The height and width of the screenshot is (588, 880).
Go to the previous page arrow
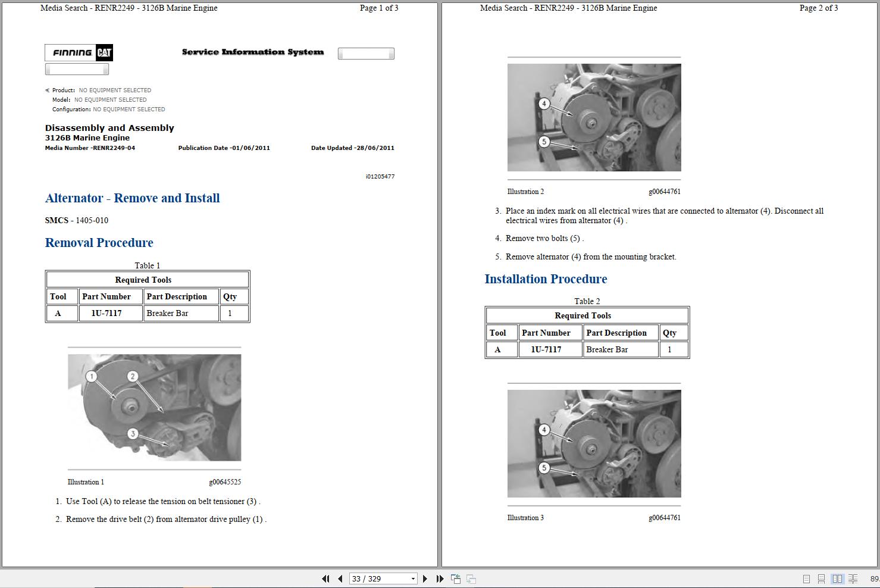point(339,578)
